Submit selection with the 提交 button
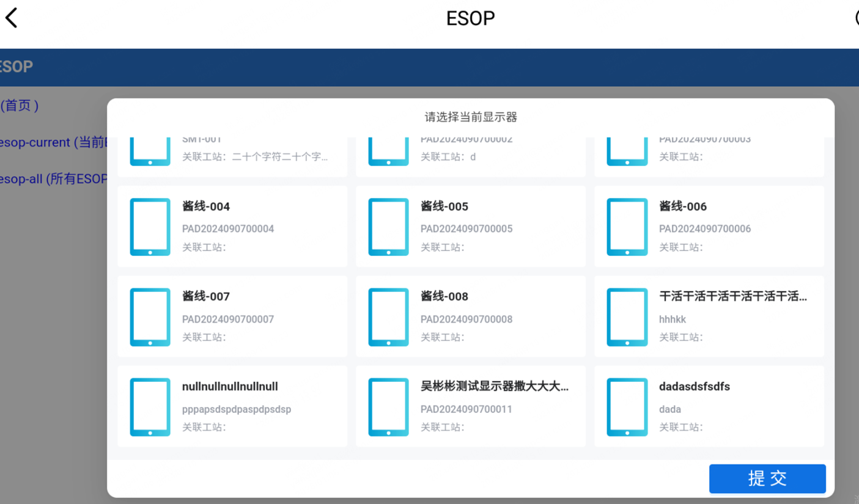Screen dimensions: 859x504 click(767, 478)
